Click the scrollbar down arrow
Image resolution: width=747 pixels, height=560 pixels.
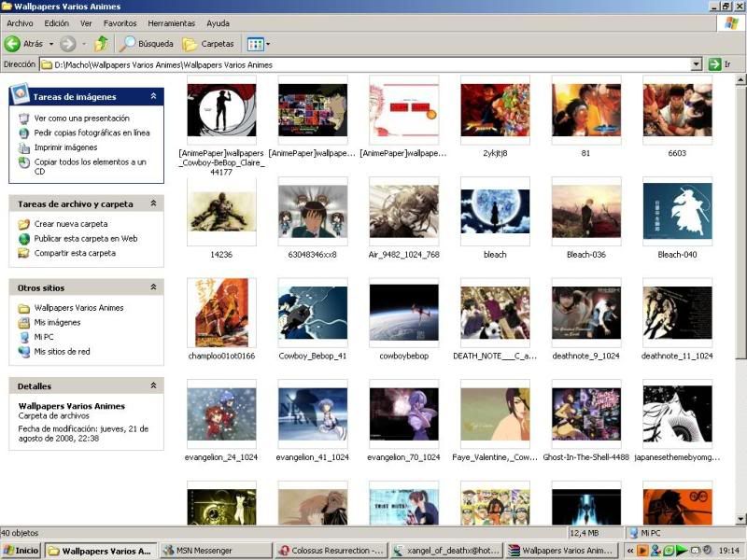tap(740, 519)
